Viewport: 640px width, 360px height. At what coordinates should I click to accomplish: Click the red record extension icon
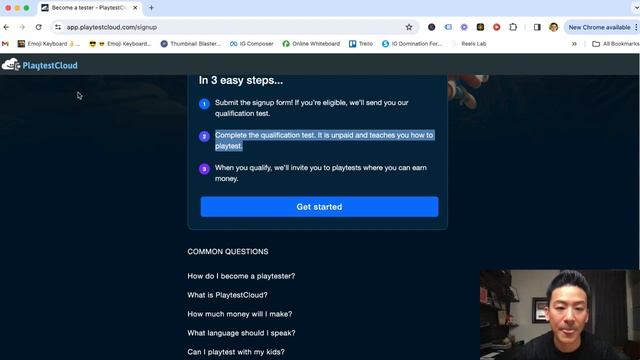click(497, 27)
